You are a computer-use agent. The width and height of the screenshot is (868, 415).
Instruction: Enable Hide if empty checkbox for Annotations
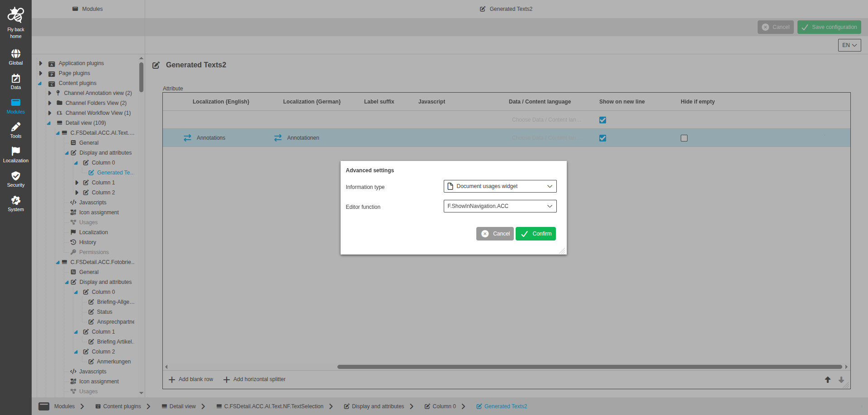(x=684, y=138)
